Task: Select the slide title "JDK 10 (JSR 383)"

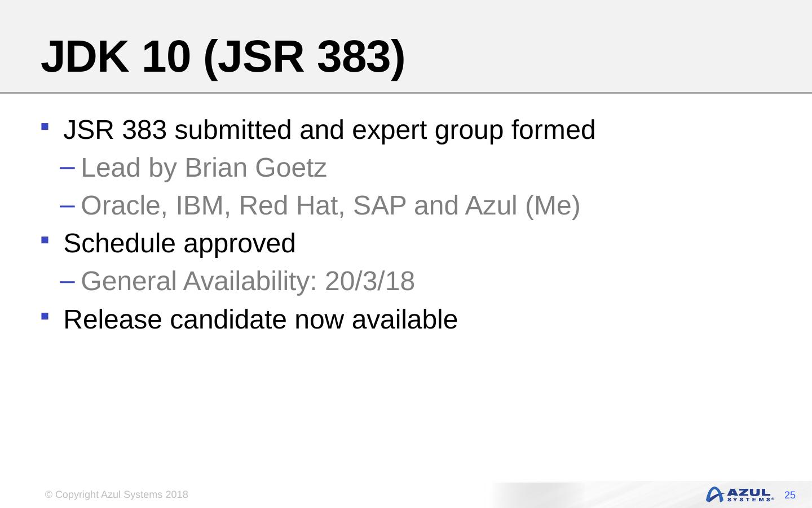Action: [x=223, y=57]
